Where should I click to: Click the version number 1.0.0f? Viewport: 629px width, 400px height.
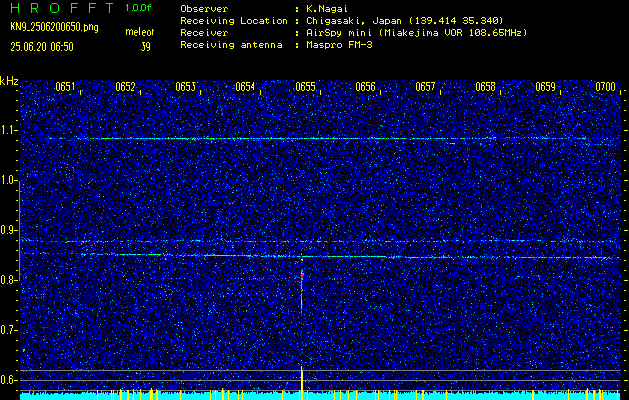point(138,8)
